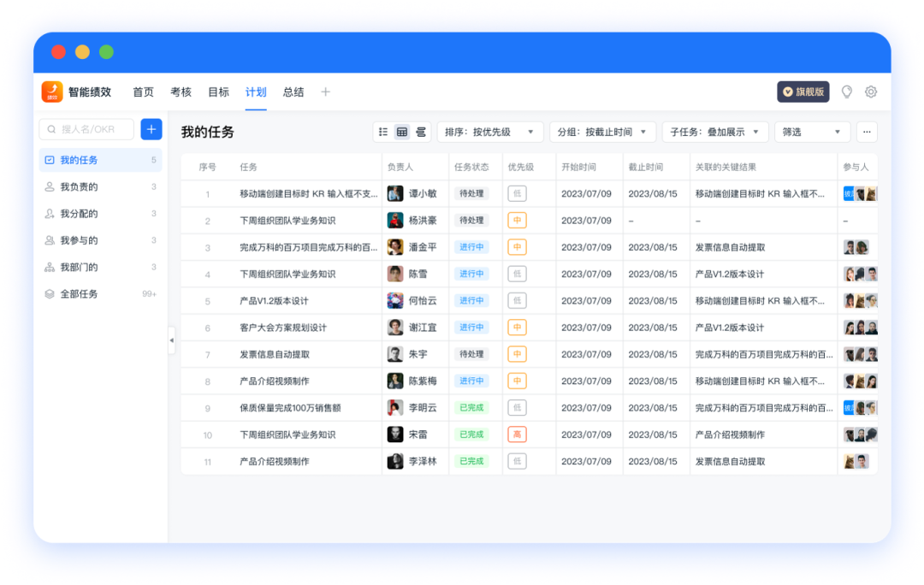Click the 任务状态 column header
Screen dimensions: 924x585
[x=471, y=168]
